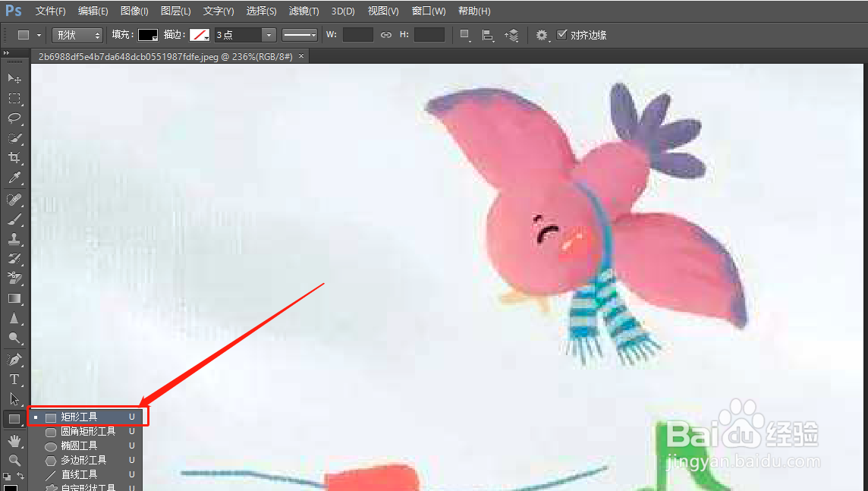The height and width of the screenshot is (491, 868).
Task: Click the Rectangle shape tool in toolbox
Action: 14,419
